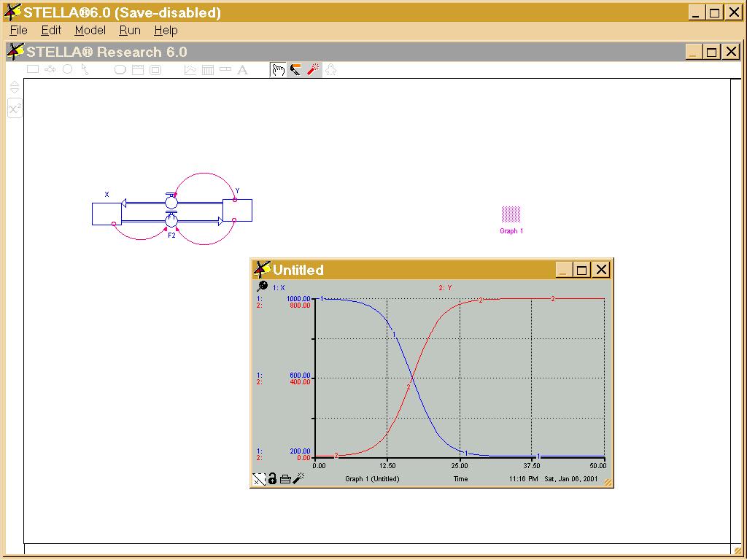The height and width of the screenshot is (560, 747).
Task: Print the graph with printer icon
Action: coord(285,479)
